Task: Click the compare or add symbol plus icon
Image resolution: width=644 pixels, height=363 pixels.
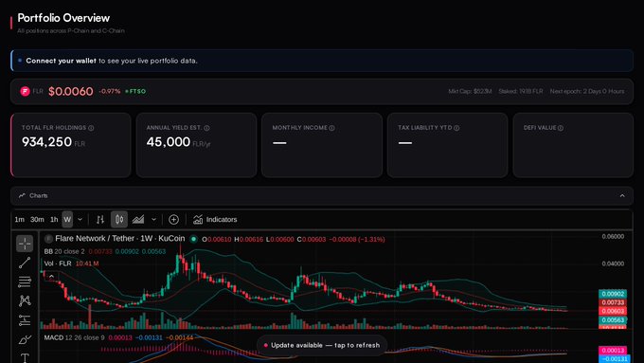Action: (x=173, y=220)
